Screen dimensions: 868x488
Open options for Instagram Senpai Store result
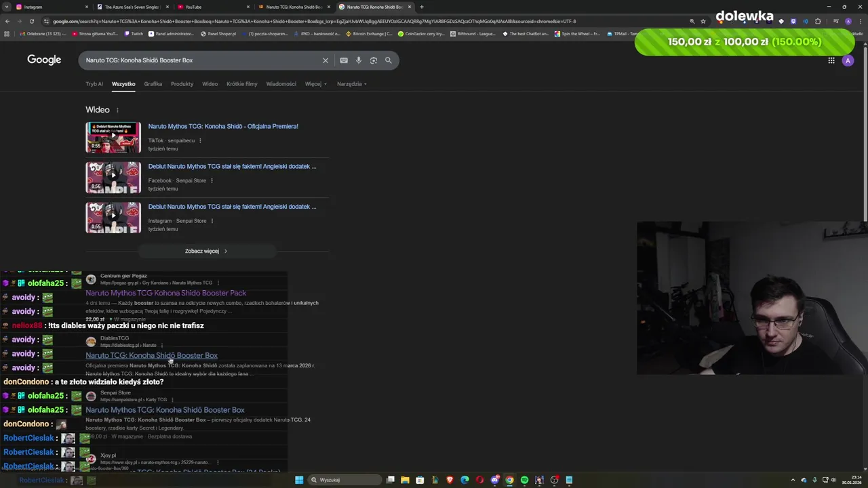[212, 221]
